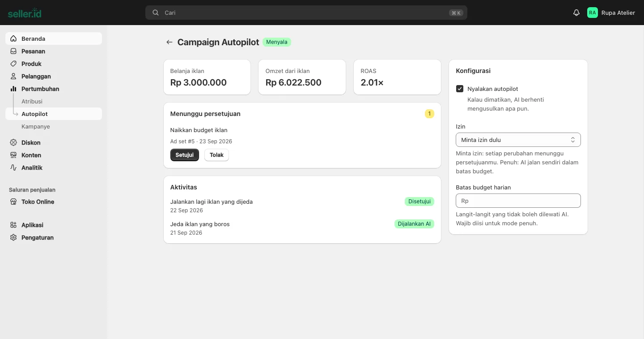Image resolution: width=644 pixels, height=339 pixels.
Task: Click the pending approvals count badge
Action: (429, 114)
